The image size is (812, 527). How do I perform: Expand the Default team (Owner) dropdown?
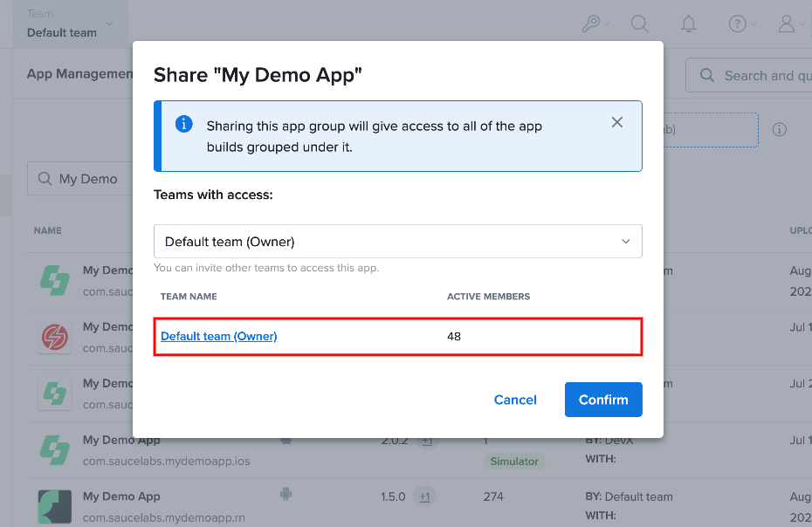(398, 241)
